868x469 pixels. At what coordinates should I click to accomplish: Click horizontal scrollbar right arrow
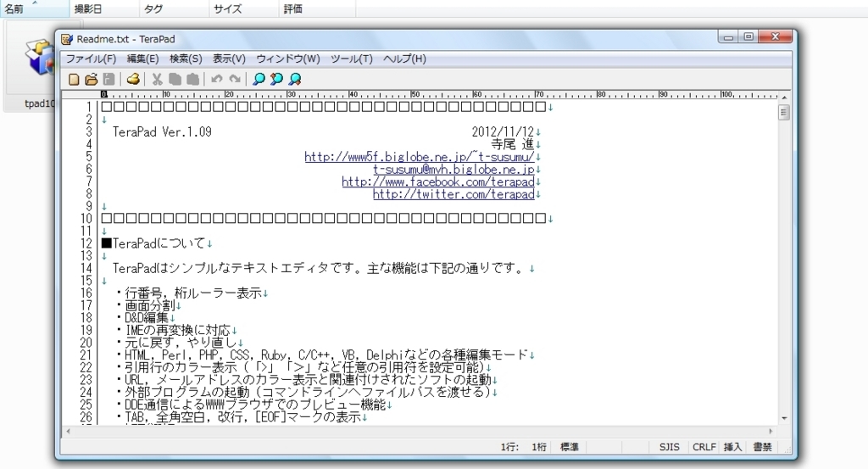point(771,431)
